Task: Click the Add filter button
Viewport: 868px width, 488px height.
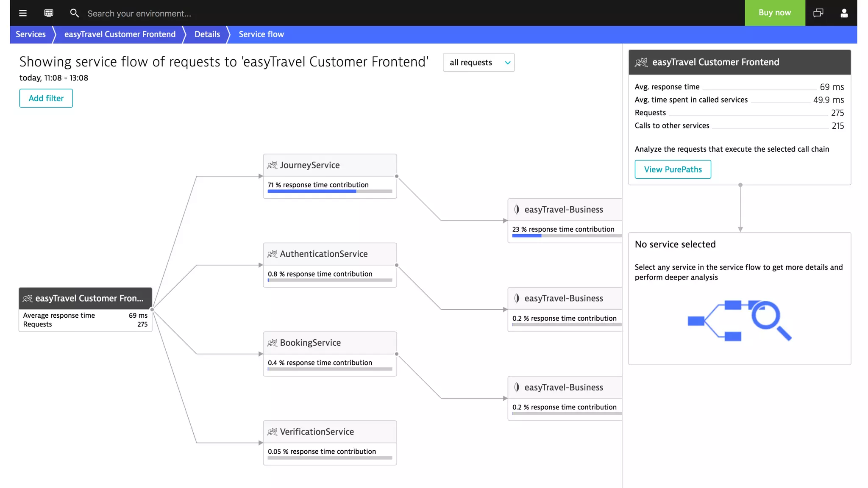Action: [46, 98]
